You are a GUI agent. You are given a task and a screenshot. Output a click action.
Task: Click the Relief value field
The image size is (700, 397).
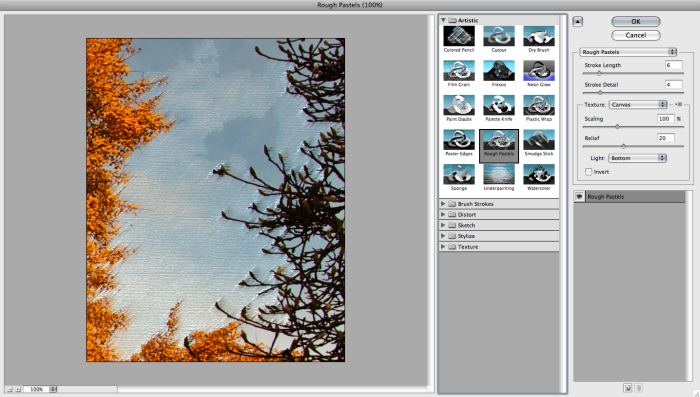click(666, 138)
